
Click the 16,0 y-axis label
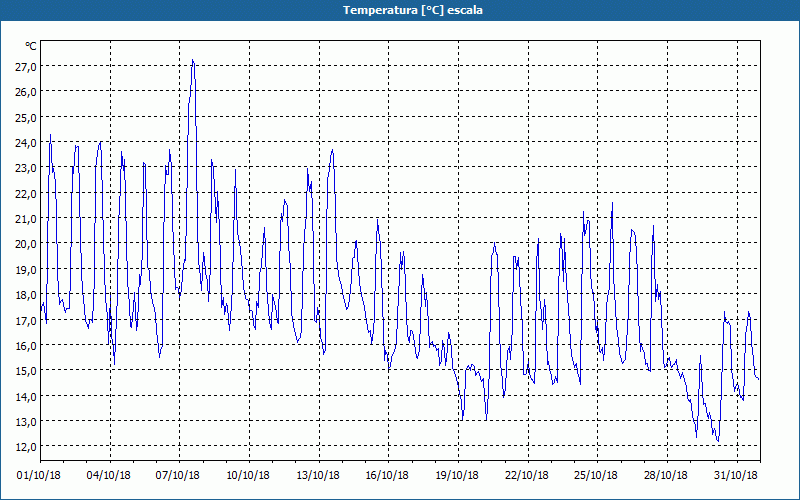26,345
